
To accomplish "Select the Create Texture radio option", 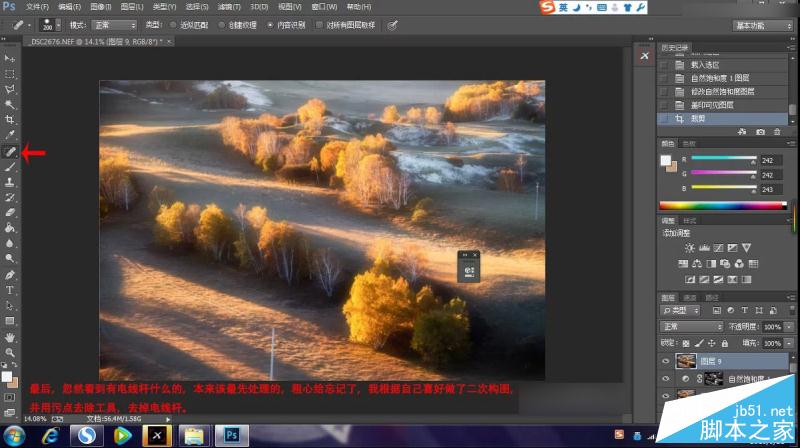I will (x=221, y=25).
